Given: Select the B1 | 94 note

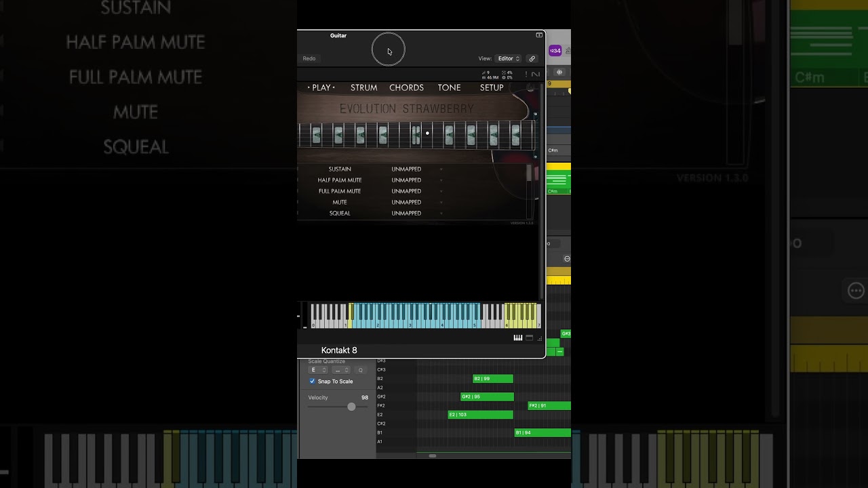Looking at the screenshot, I should 542,432.
